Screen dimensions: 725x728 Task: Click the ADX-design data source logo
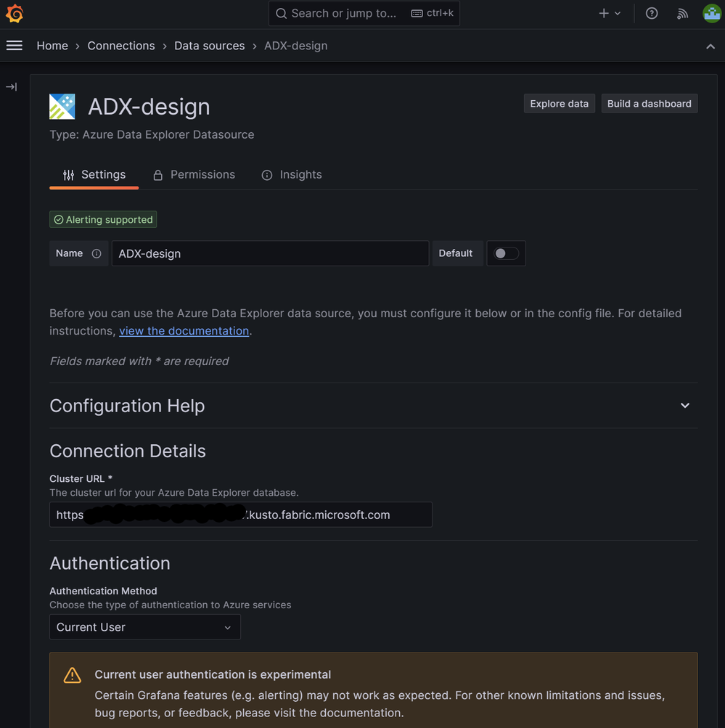(x=62, y=106)
